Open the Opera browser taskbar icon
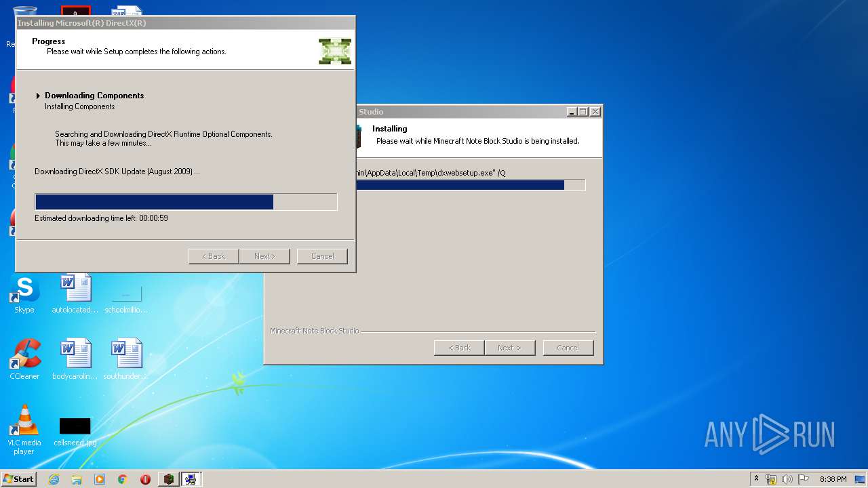This screenshot has width=868, height=488. click(x=145, y=479)
